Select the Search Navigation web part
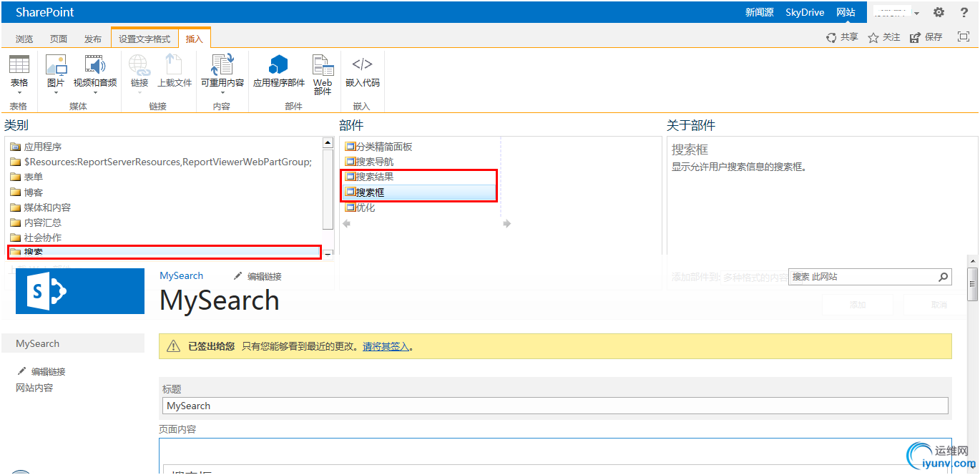 point(369,162)
